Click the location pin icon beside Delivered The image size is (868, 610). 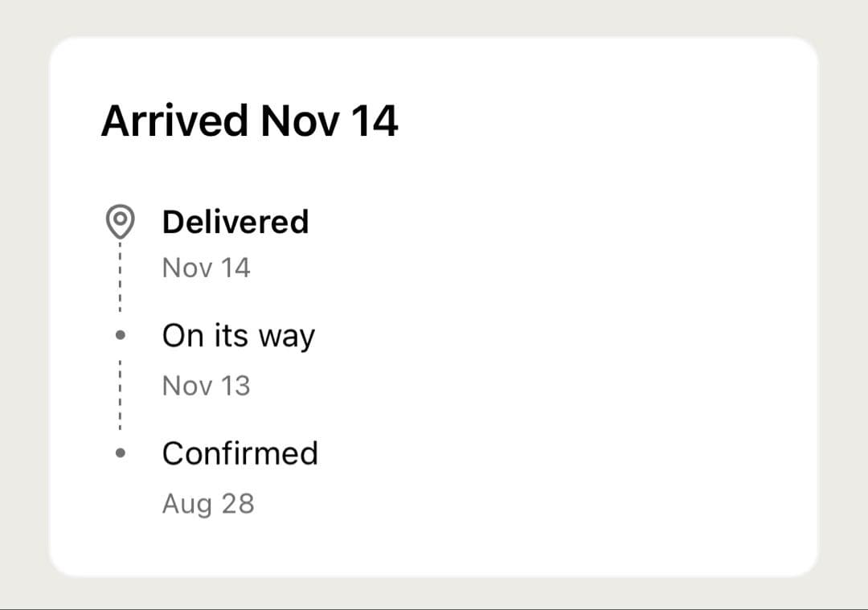coord(121,220)
